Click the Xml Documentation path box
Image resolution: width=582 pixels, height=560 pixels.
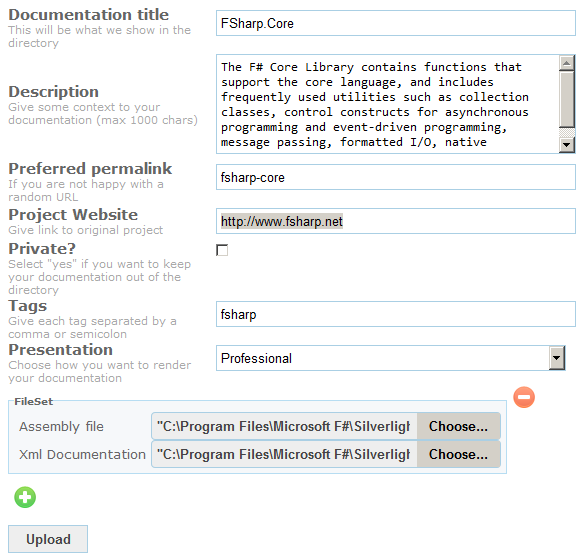[284, 454]
